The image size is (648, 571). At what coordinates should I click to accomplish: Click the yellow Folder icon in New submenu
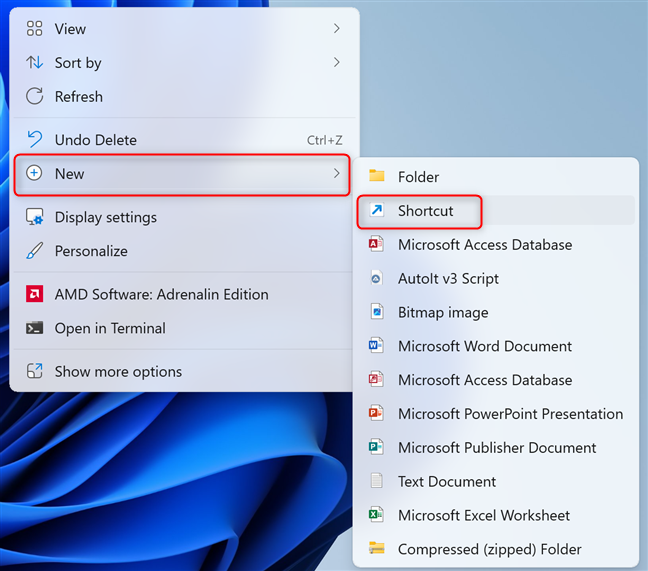(x=376, y=176)
